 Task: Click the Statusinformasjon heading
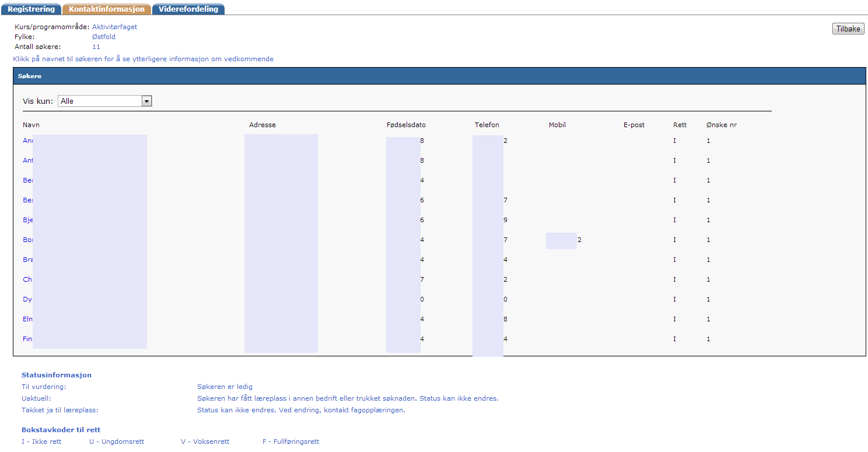(57, 375)
